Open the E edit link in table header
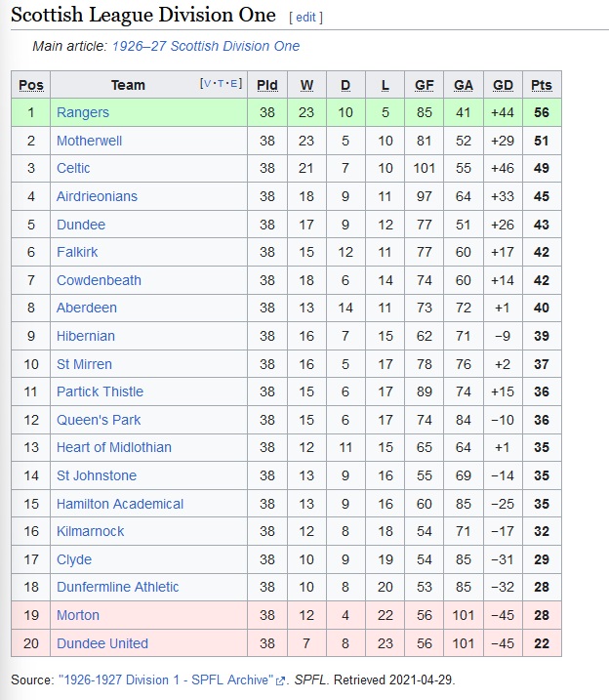The width and height of the screenshot is (609, 700). click(x=234, y=83)
